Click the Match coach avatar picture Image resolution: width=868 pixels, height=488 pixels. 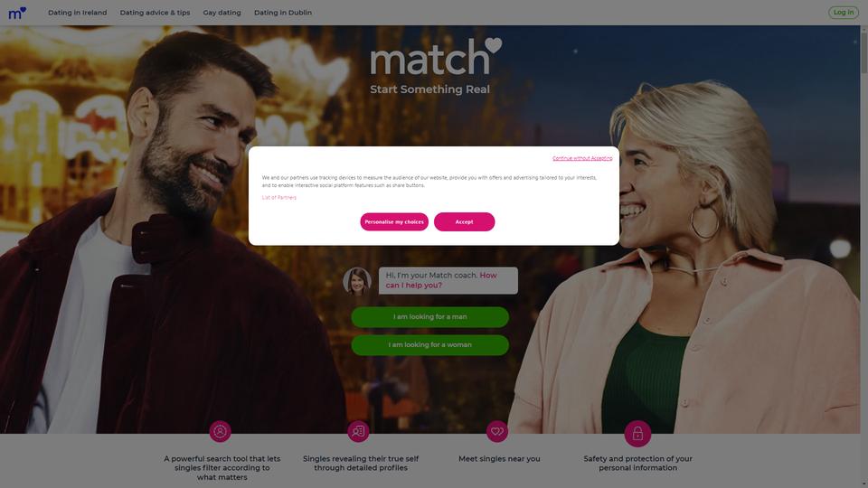point(357,281)
